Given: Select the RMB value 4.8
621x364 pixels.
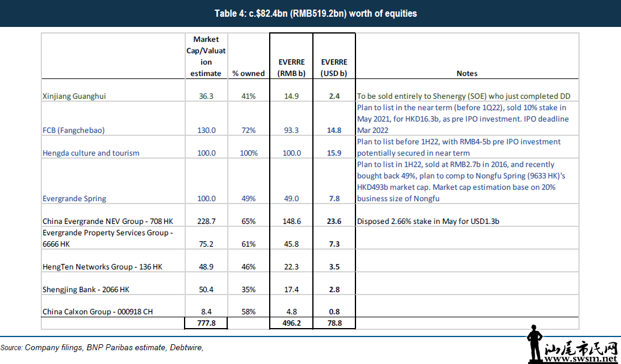Looking at the screenshot, I should tap(291, 312).
